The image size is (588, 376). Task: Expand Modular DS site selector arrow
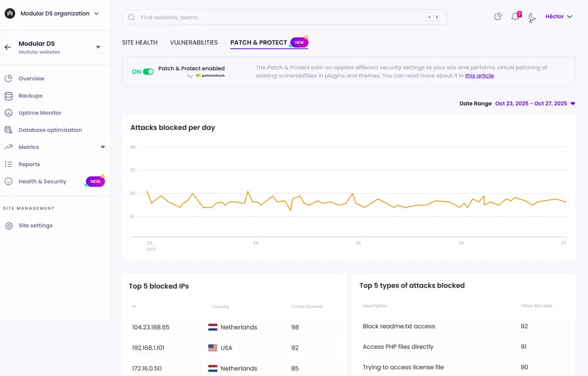98,47
